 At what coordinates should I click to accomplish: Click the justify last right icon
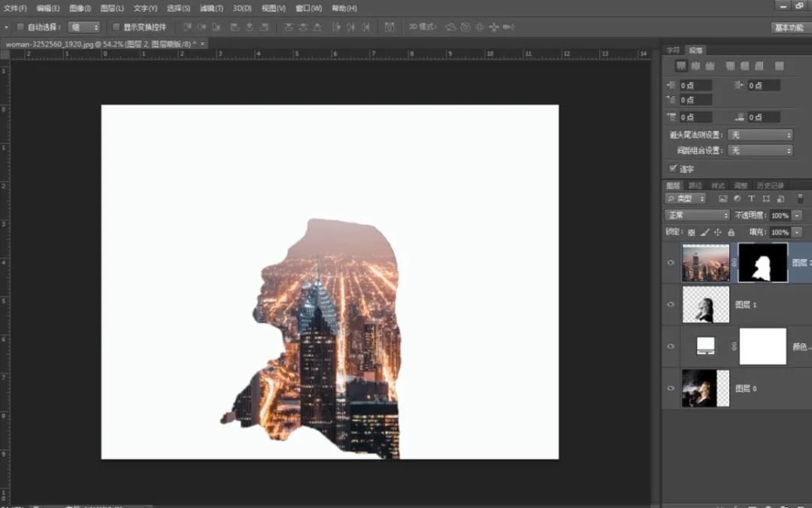[759, 66]
